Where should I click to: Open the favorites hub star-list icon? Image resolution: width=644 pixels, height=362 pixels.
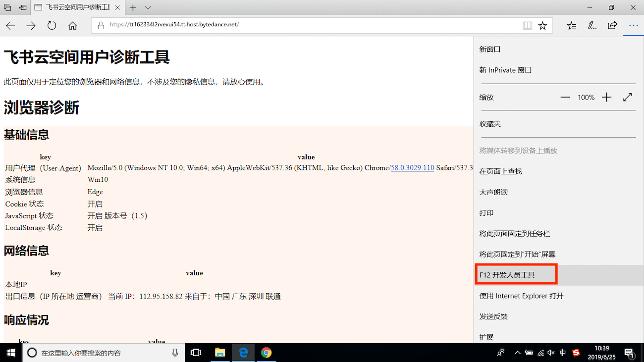click(x=572, y=26)
